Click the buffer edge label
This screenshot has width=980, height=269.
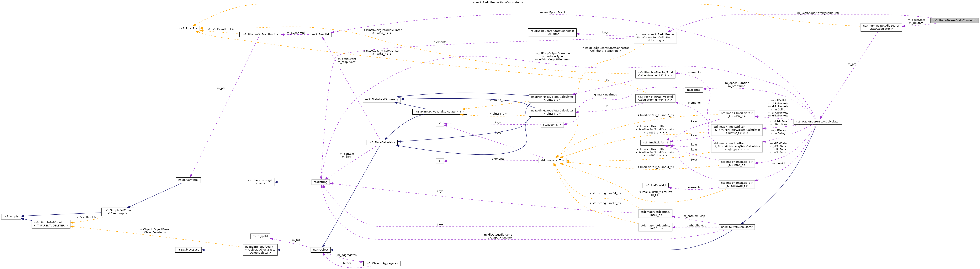347,263
